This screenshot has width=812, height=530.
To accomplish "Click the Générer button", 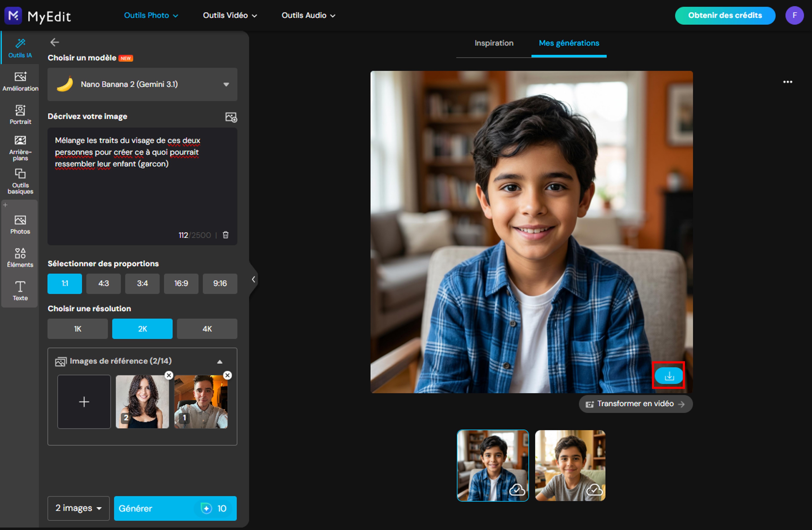I will (175, 508).
